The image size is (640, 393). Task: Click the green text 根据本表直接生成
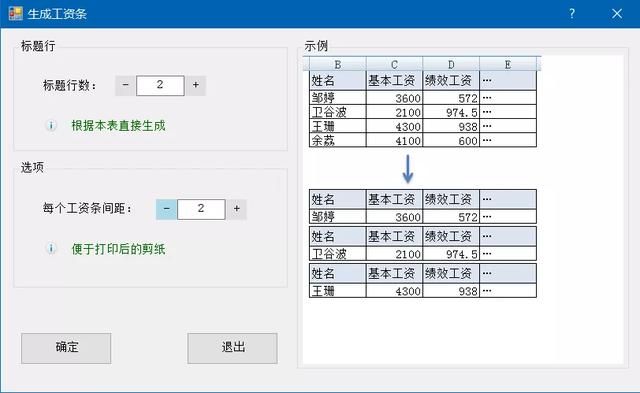118,126
